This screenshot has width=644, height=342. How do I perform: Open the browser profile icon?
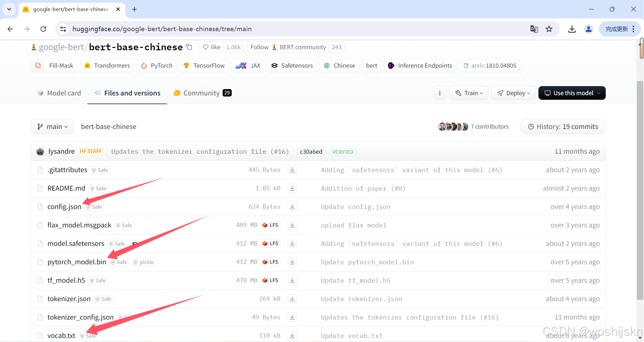pyautogui.click(x=588, y=29)
